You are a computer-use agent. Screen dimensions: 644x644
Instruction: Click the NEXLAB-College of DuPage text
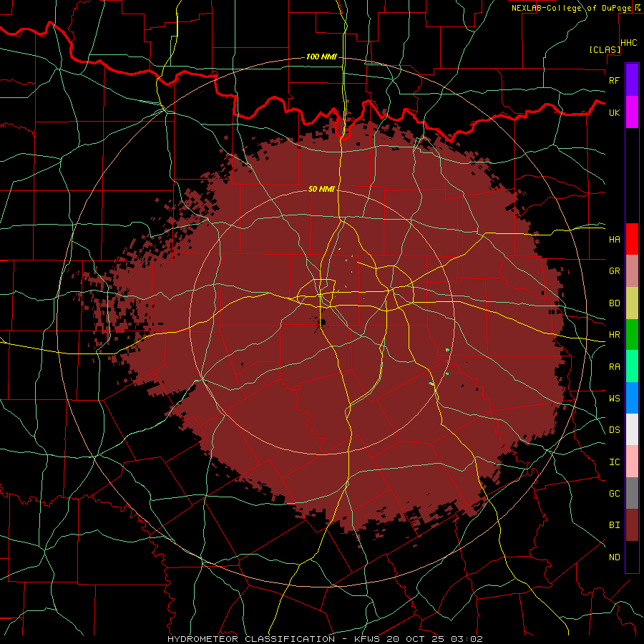572,8
